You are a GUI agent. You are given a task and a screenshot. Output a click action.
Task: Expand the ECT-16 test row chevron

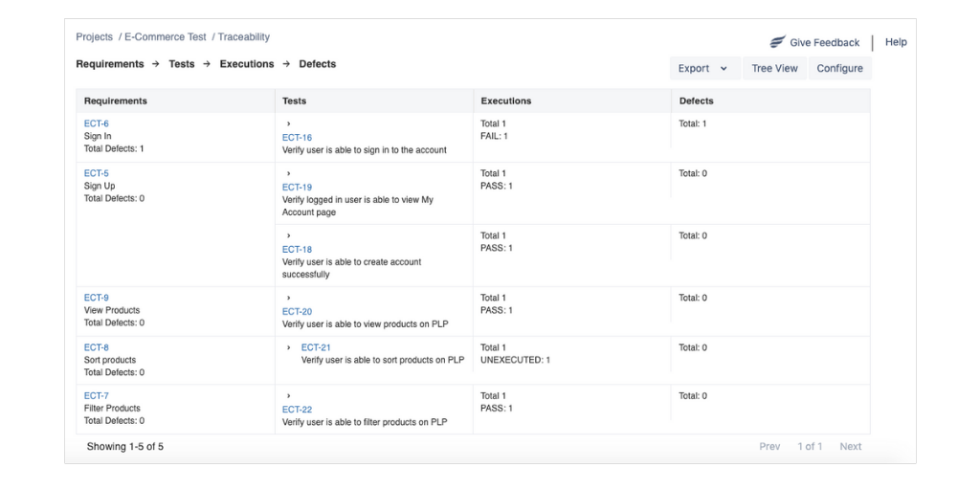pyautogui.click(x=288, y=124)
